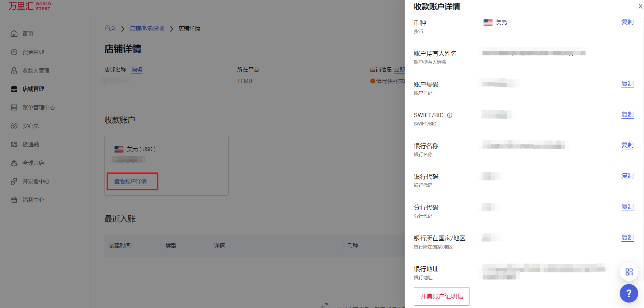Click the 福利中心 gift icon
This screenshot has height=308, width=644.
14,200
